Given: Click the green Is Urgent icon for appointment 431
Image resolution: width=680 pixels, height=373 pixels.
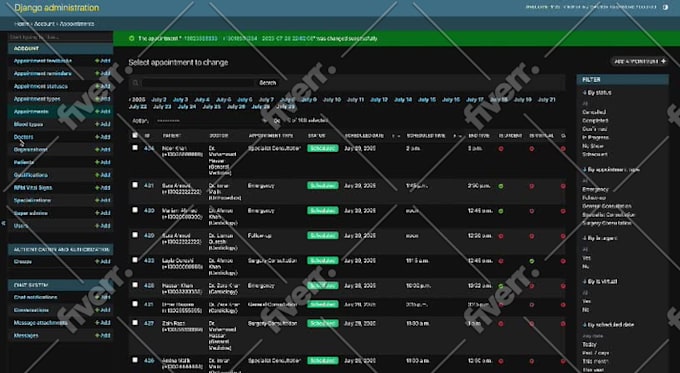Looking at the screenshot, I should click(x=501, y=186).
